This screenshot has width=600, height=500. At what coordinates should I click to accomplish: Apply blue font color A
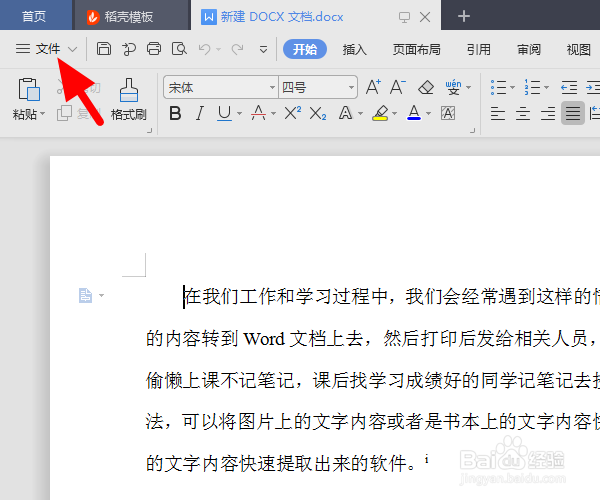point(414,113)
